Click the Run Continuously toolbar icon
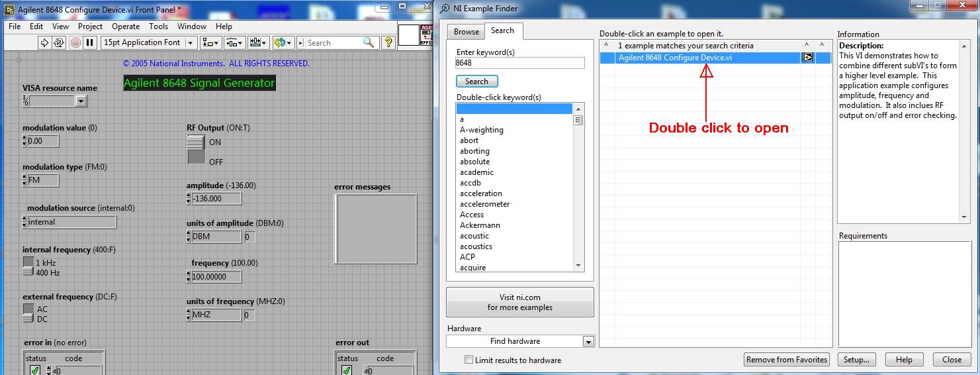The image size is (980, 375). click(59, 42)
